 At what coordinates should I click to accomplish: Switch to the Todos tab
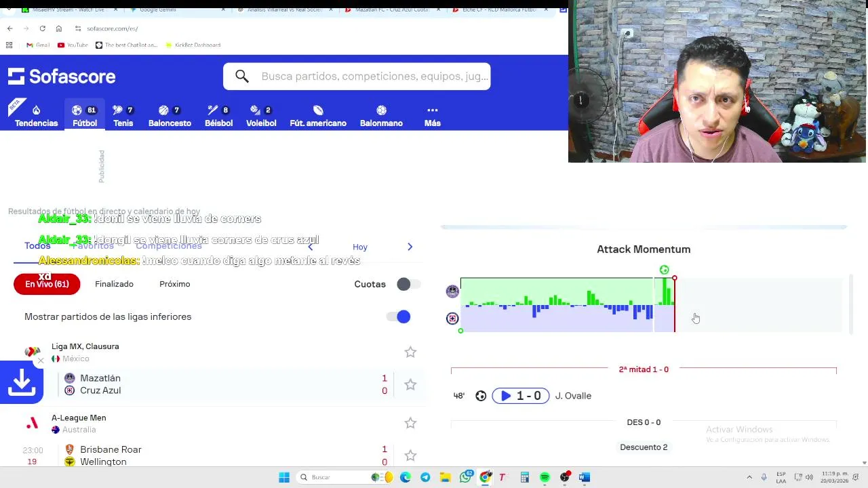point(37,245)
